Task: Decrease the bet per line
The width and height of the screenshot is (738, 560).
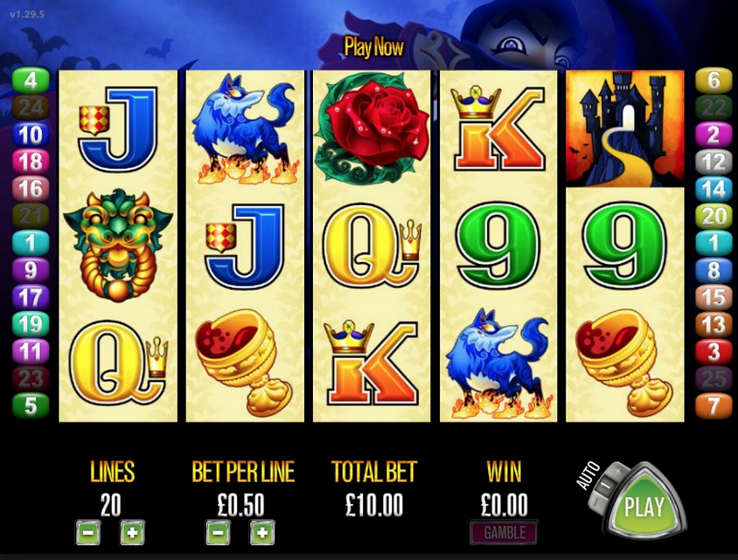Action: tap(218, 533)
